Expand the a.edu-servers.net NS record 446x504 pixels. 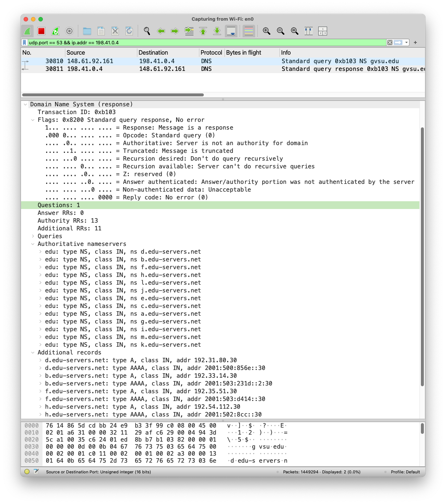[x=40, y=314]
